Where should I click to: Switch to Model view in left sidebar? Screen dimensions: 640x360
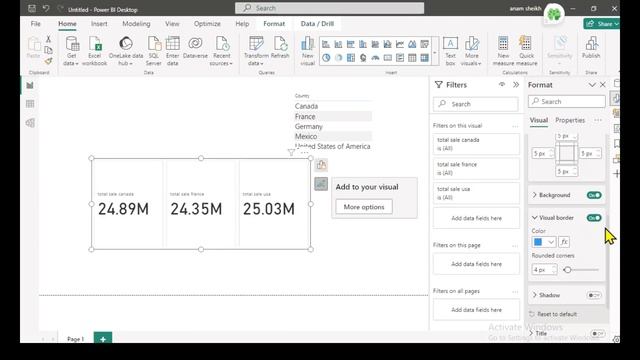30,122
